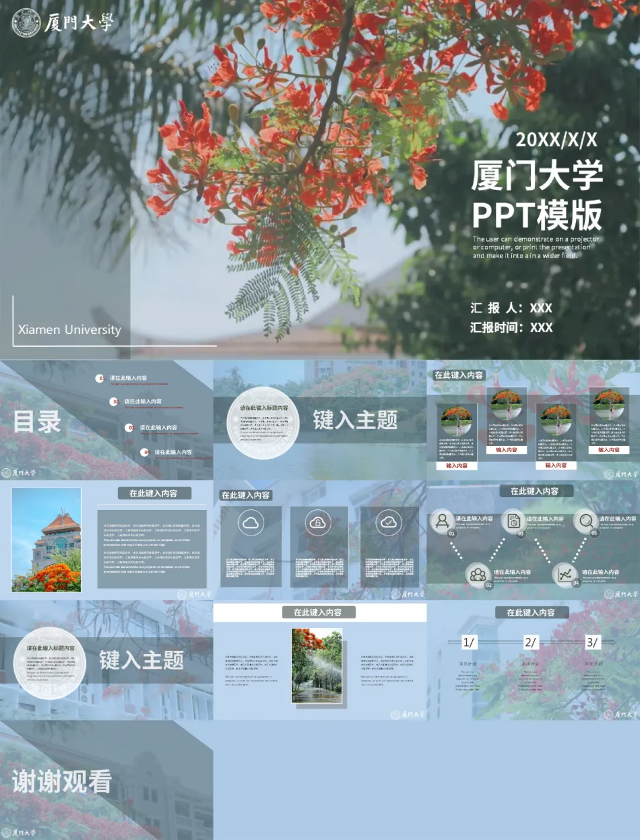The width and height of the screenshot is (640, 840).
Task: Click the 汇 报 人: XXX line
Action: [511, 308]
